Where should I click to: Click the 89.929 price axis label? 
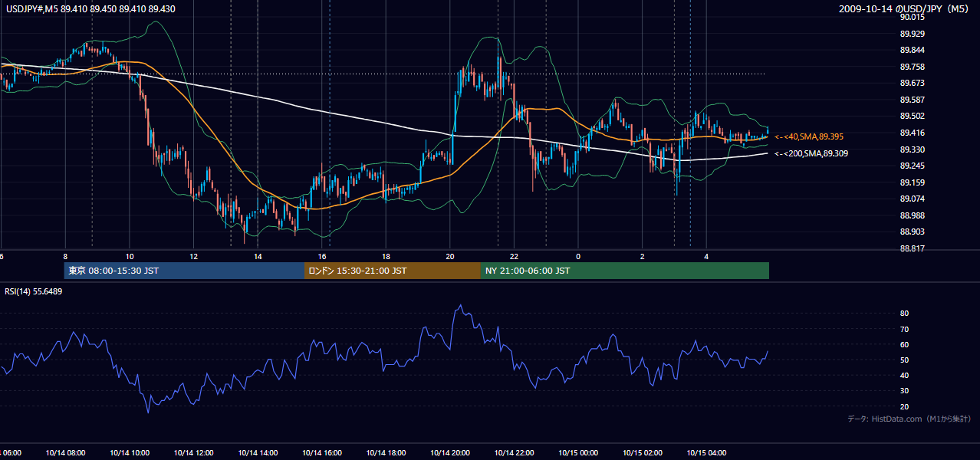pyautogui.click(x=911, y=34)
